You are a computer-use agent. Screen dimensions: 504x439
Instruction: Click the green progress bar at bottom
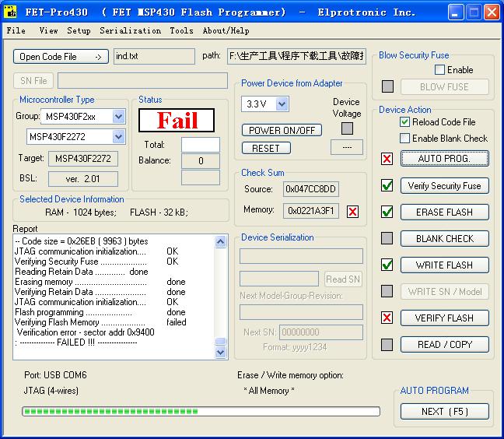201,411
